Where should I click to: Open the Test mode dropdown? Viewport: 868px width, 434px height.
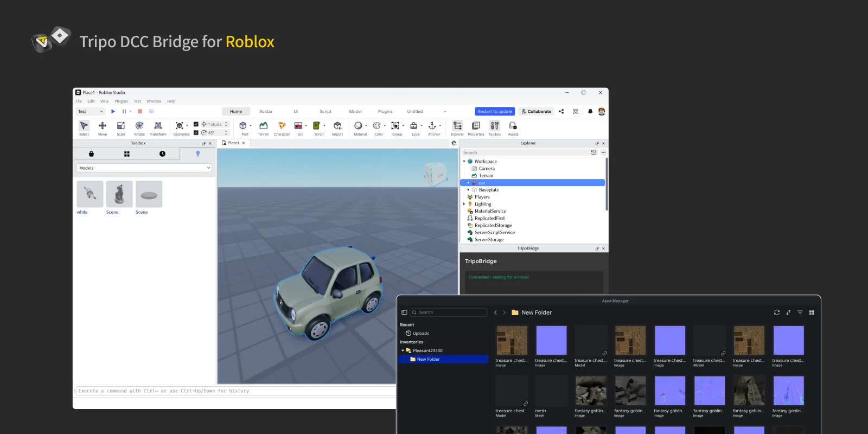[91, 111]
